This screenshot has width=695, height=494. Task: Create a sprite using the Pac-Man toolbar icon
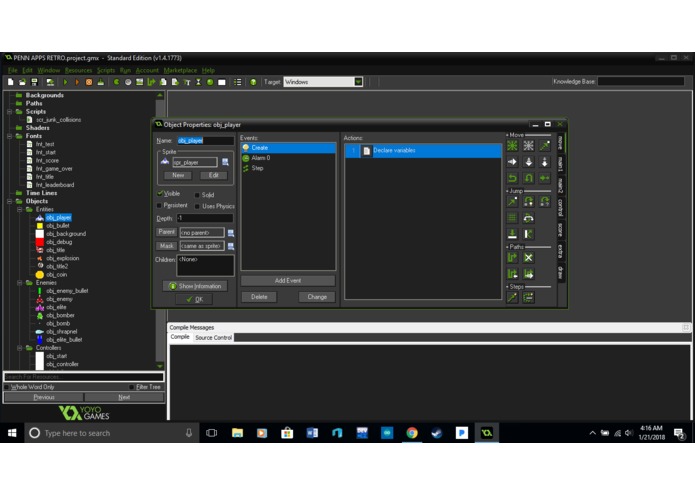click(116, 82)
